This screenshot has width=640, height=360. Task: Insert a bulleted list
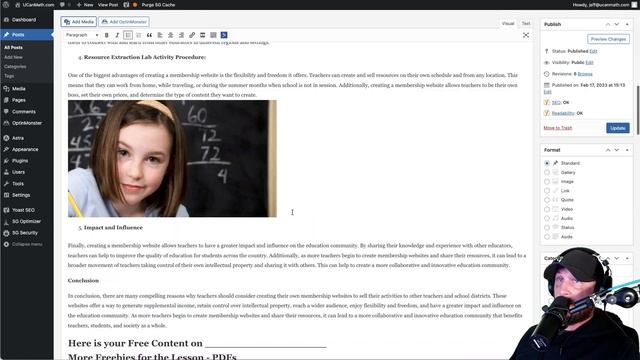[x=128, y=35]
